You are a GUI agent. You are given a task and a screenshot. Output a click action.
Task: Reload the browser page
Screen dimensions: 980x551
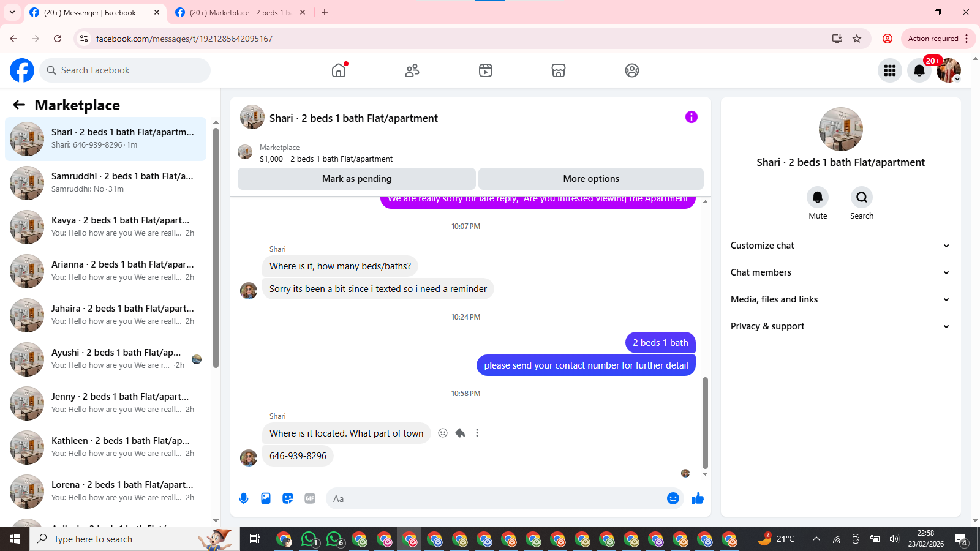pos(58,39)
